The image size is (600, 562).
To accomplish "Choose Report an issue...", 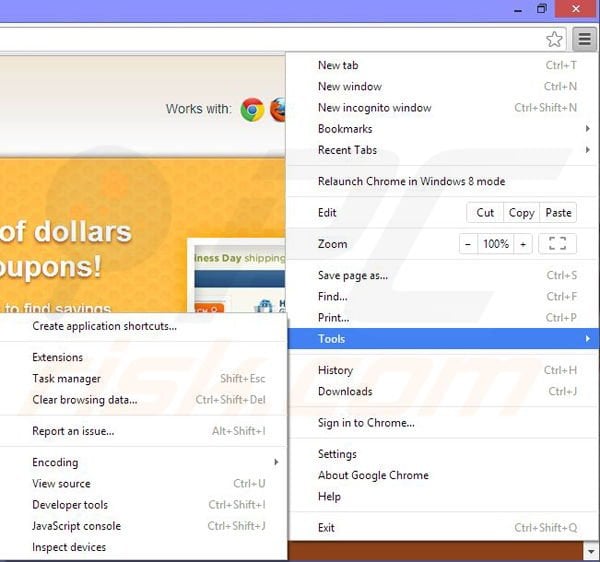I will pyautogui.click(x=143, y=431).
